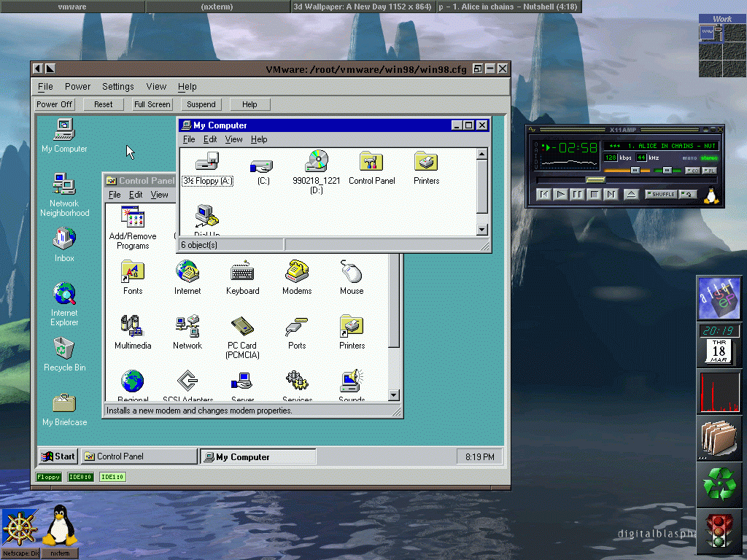Click the IDE0:0 device indicator
Screen dimensions: 747x560
80,477
